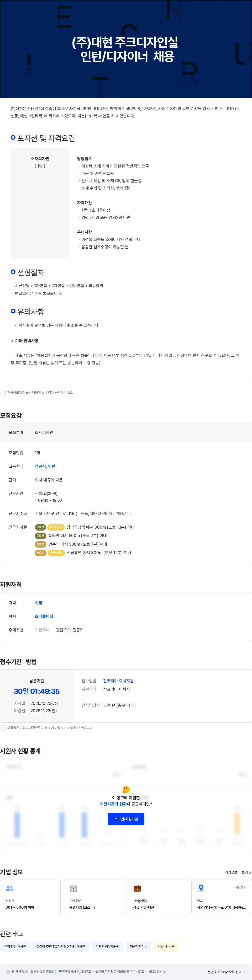This screenshot has width=252, height=980.
Task: Click the 포지션 및 자격요건 heading
Action: (x=46, y=138)
